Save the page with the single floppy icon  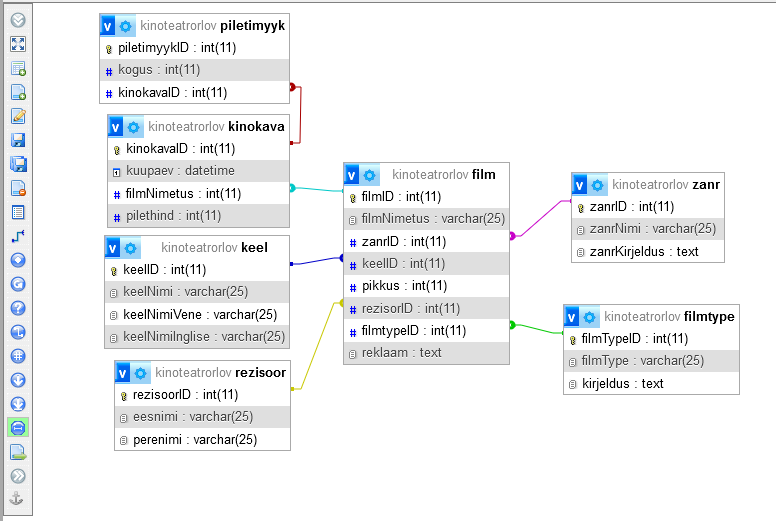pos(18,140)
